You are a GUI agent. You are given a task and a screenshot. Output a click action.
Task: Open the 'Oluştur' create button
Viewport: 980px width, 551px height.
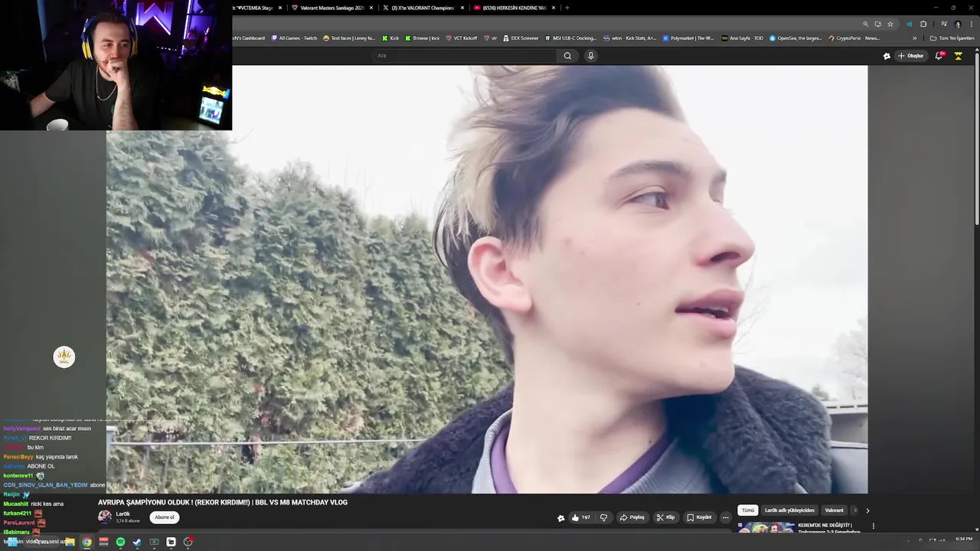pos(911,56)
